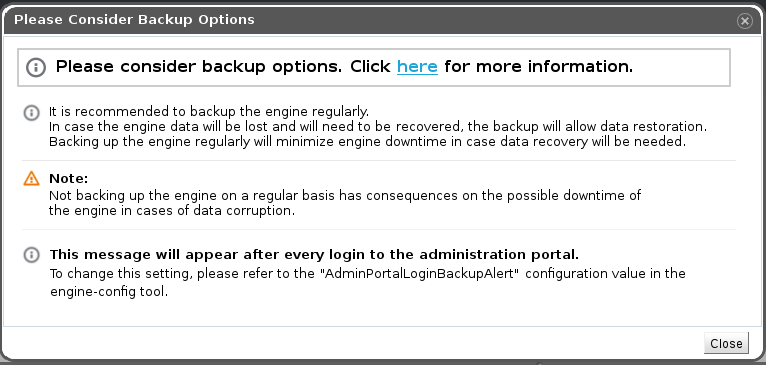Dismiss dialog with the title bar X icon
Viewport: 767px width, 365px height.
(744, 21)
